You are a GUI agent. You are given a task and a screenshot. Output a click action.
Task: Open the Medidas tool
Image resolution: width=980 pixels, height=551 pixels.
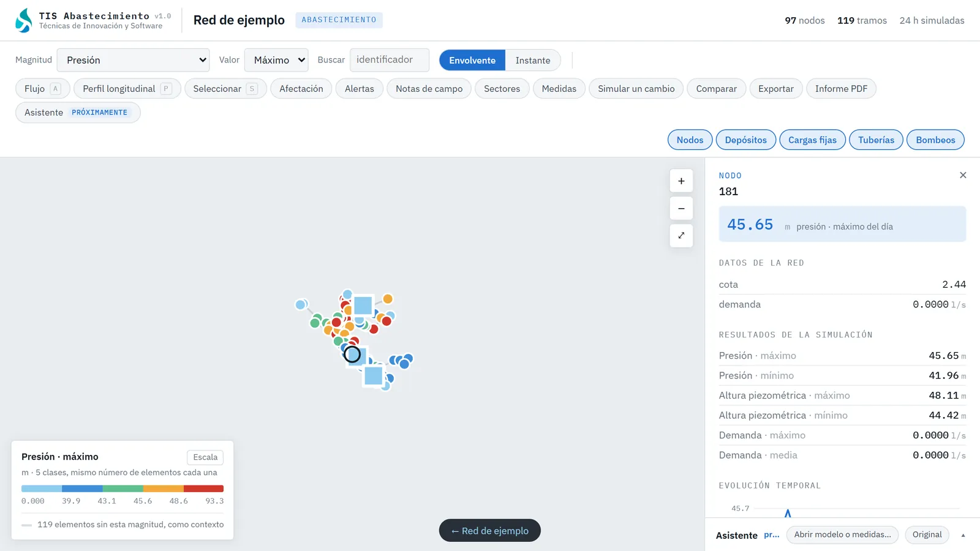click(x=559, y=89)
